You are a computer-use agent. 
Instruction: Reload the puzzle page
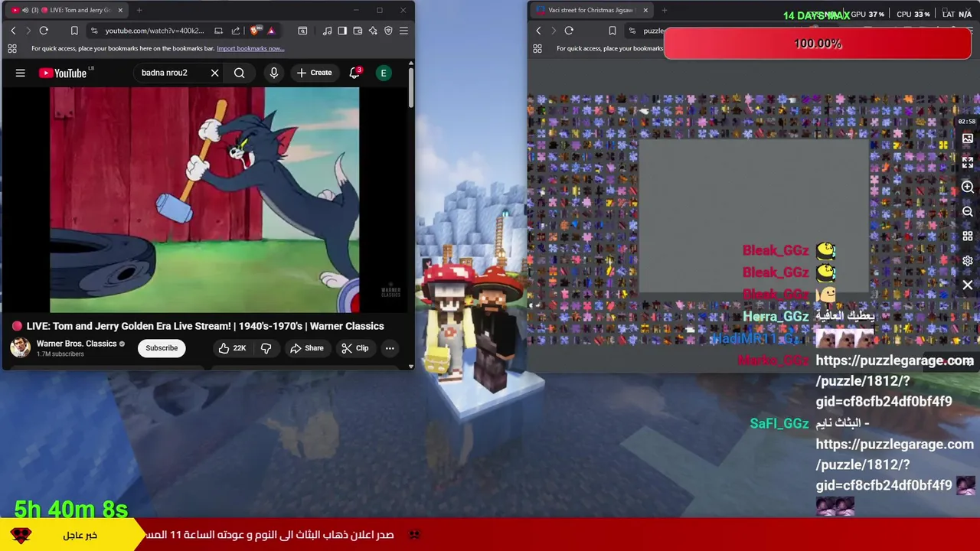(x=569, y=31)
